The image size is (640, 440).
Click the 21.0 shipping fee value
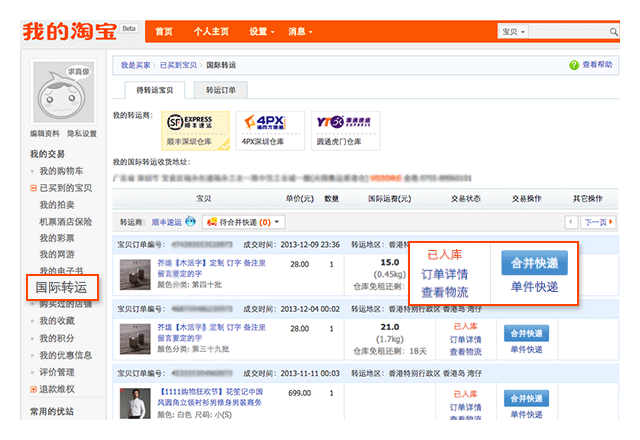[390, 327]
